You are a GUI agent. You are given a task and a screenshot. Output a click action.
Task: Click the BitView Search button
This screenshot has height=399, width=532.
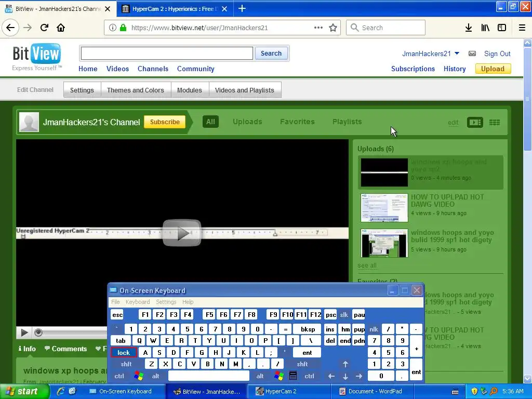point(271,54)
